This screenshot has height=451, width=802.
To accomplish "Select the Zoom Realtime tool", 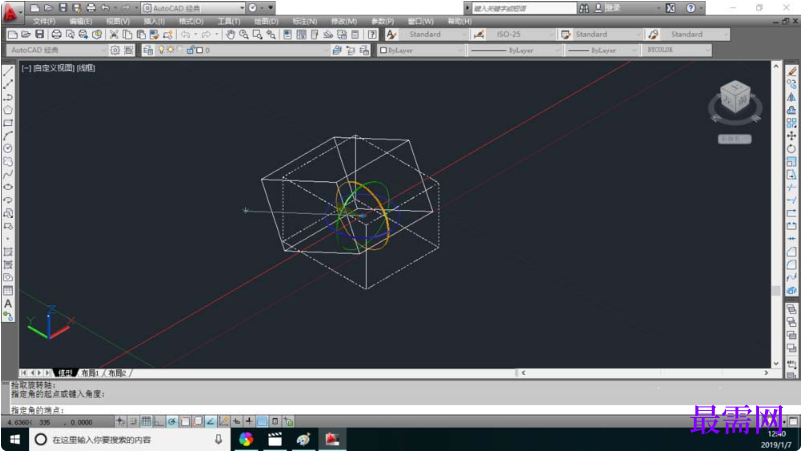I will [244, 34].
